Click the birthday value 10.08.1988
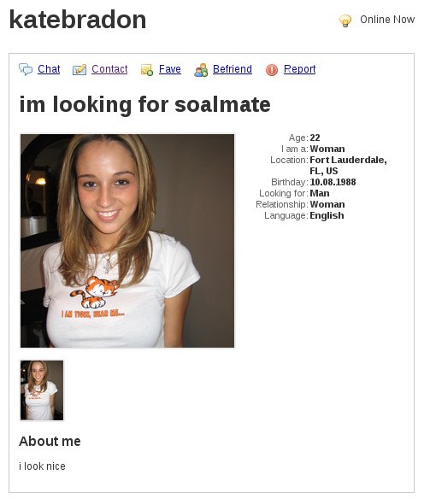The image size is (430, 504). point(333,182)
